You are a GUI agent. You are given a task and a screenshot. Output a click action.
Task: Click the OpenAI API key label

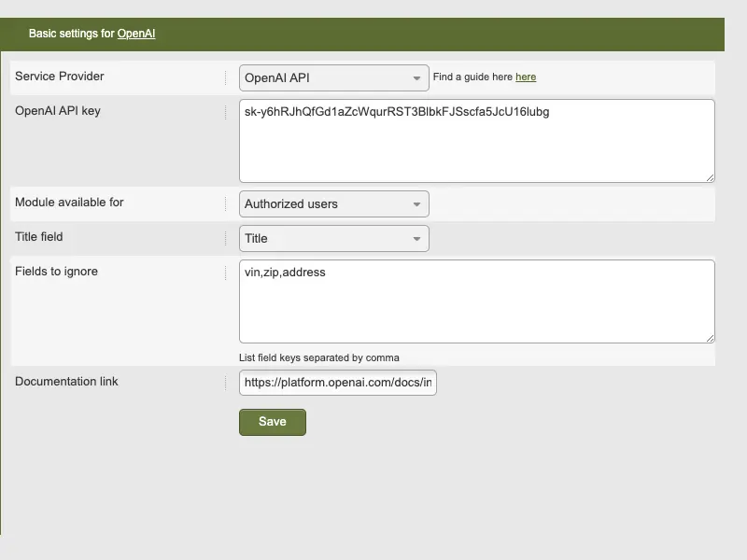(58, 111)
